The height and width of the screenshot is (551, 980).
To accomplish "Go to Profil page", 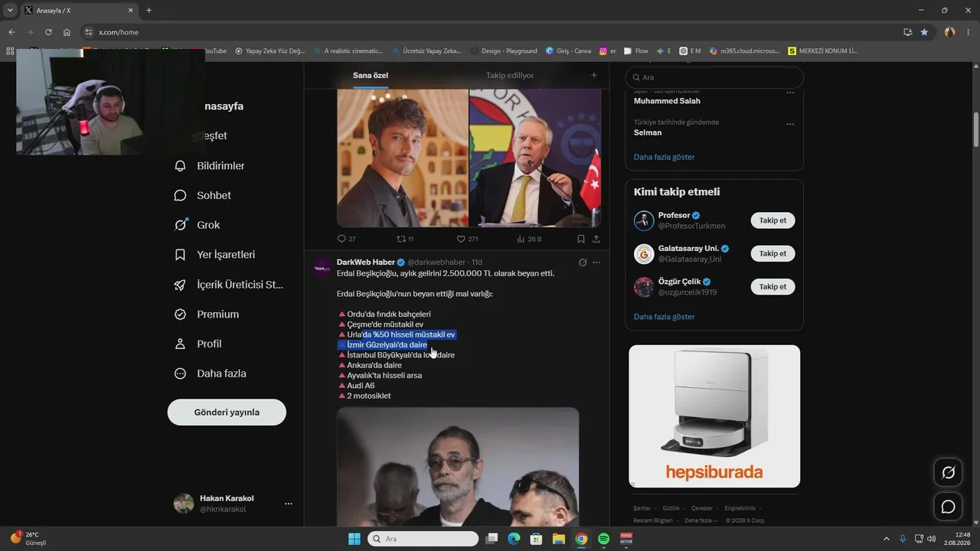I will coord(198,344).
